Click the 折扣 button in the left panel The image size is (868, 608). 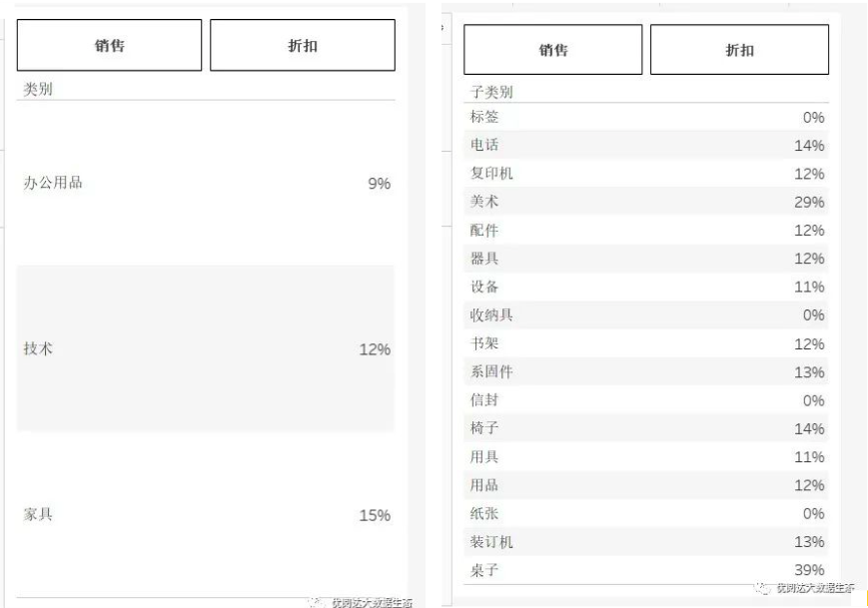tap(302, 46)
